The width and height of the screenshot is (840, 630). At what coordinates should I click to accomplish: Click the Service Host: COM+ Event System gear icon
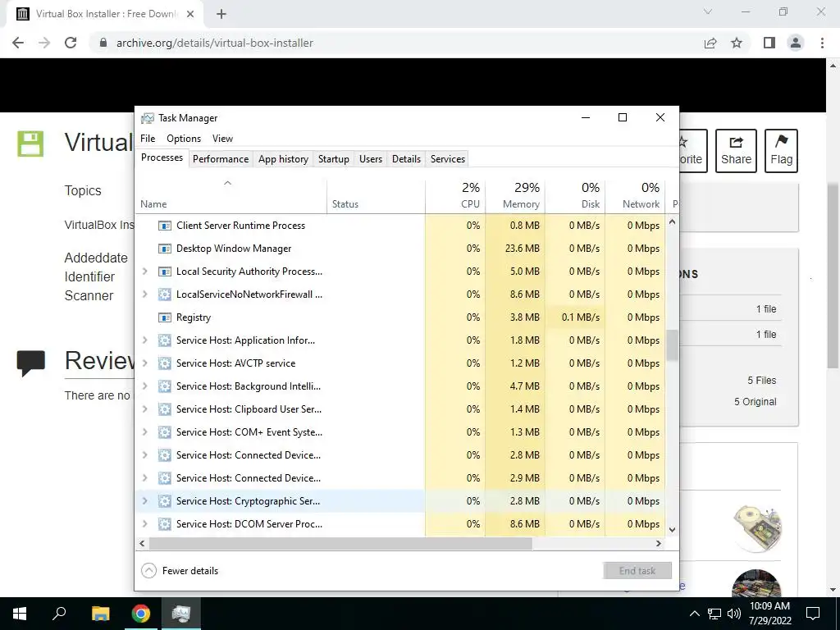click(164, 432)
